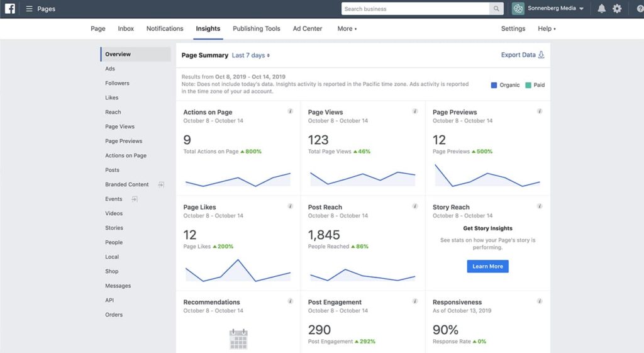
Task: Click the Learn More button
Action: pyautogui.click(x=487, y=266)
